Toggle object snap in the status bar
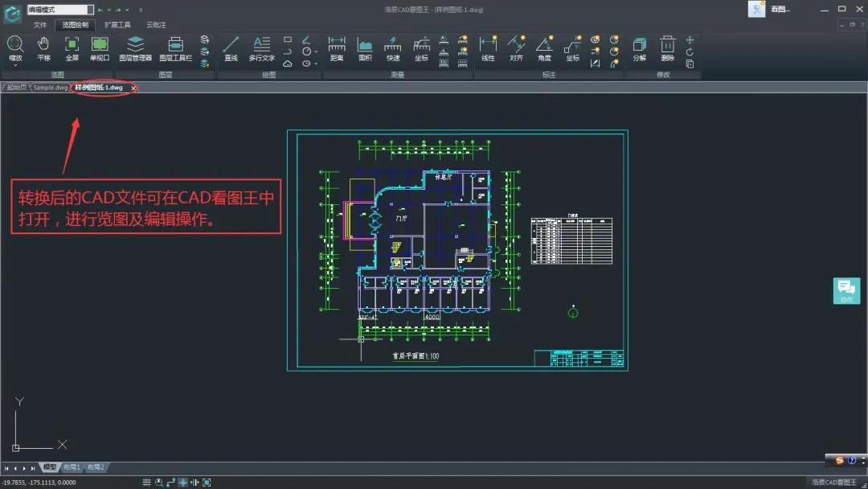The width and height of the screenshot is (868, 489). (182, 481)
